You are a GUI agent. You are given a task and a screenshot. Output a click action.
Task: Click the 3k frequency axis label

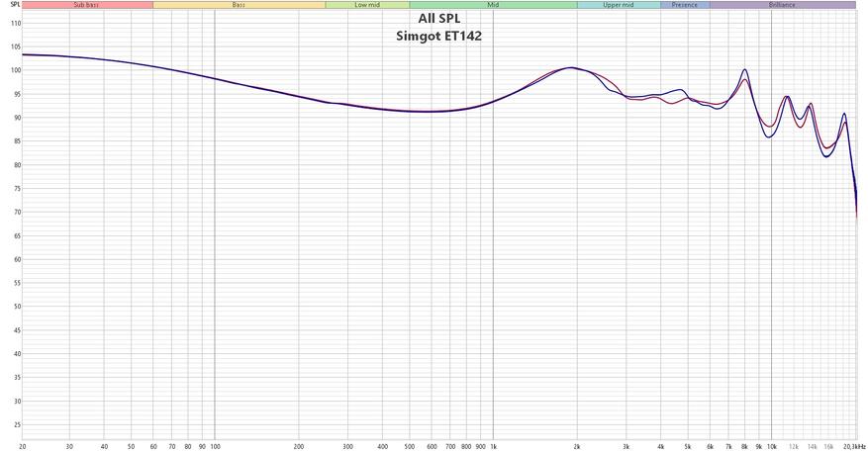tap(626, 446)
